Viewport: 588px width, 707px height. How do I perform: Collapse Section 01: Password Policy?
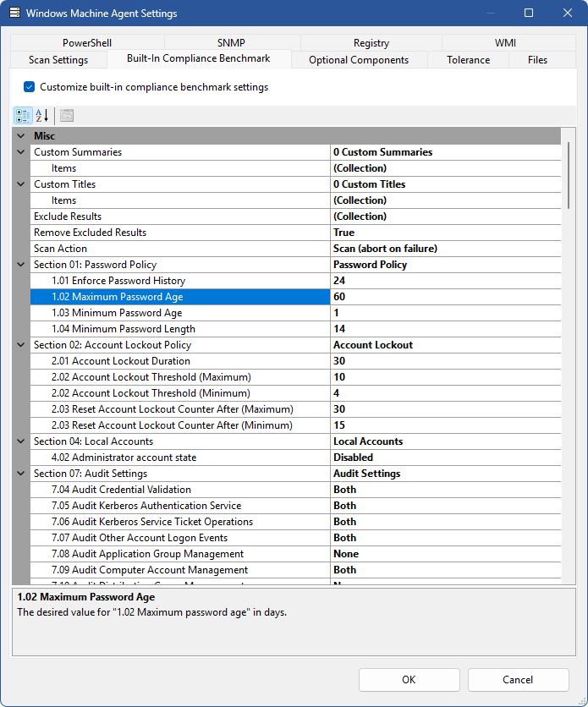click(x=21, y=264)
